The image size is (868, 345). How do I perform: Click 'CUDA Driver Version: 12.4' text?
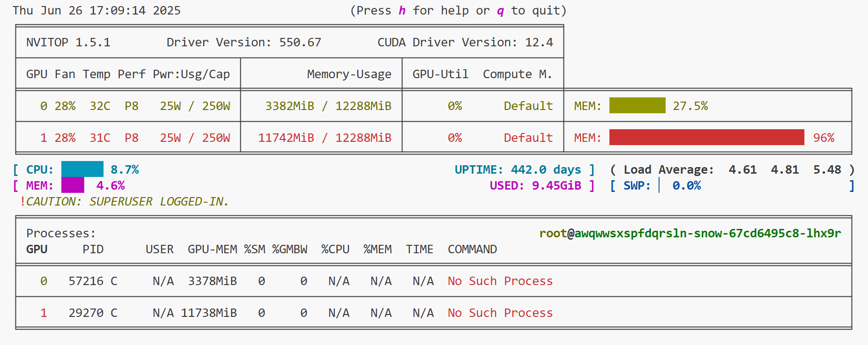[x=465, y=42]
